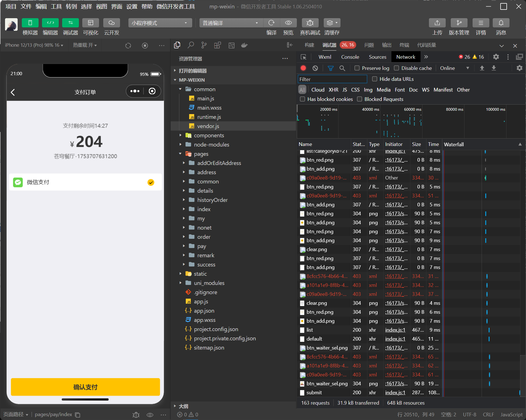Image resolution: width=526 pixels, height=420 pixels.
Task: Open the preview eye icon
Action: [x=288, y=23]
